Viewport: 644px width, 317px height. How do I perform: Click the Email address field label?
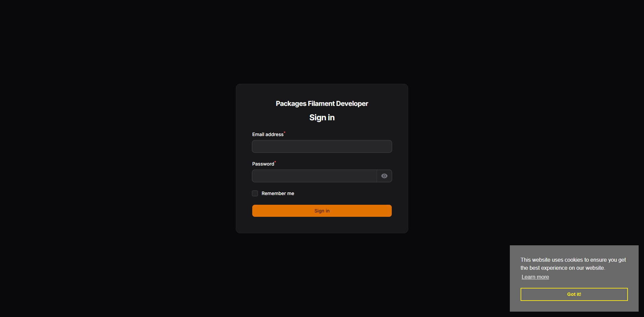[x=268, y=134]
